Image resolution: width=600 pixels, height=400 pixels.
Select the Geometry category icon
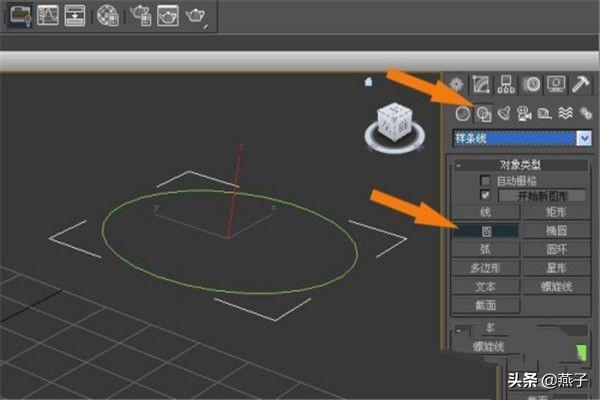click(462, 113)
